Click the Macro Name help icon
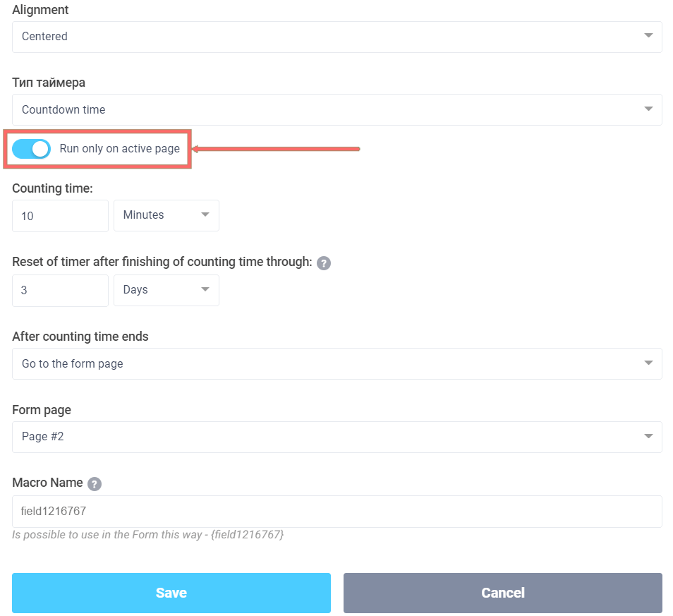Screen dimensions: 673x616 pos(95,483)
